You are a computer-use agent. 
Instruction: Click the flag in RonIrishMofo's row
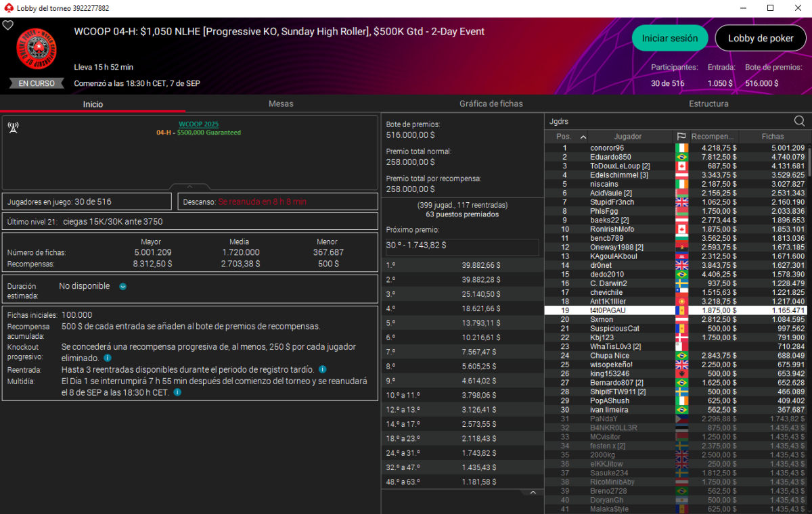tap(681, 229)
